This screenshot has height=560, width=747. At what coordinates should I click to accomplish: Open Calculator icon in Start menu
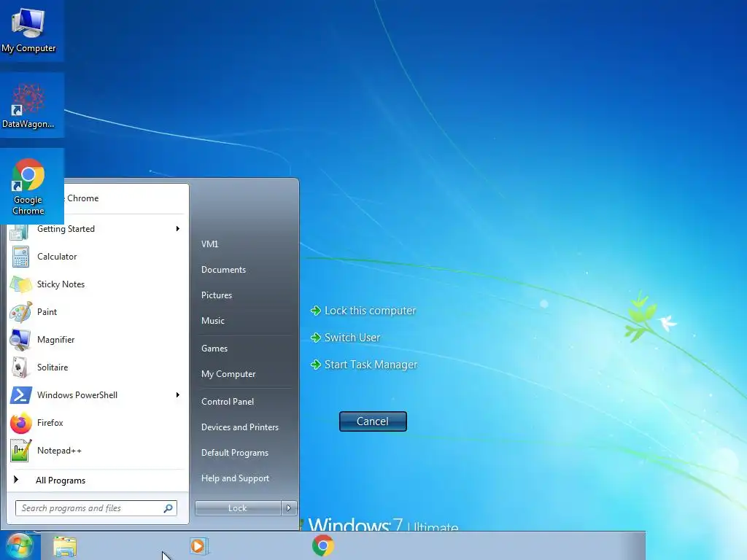coord(20,257)
